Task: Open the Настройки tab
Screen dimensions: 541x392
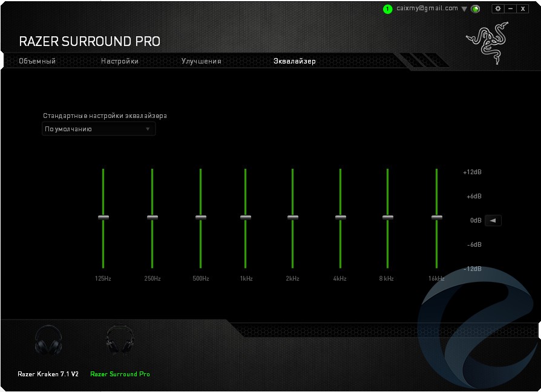Action: click(x=120, y=61)
